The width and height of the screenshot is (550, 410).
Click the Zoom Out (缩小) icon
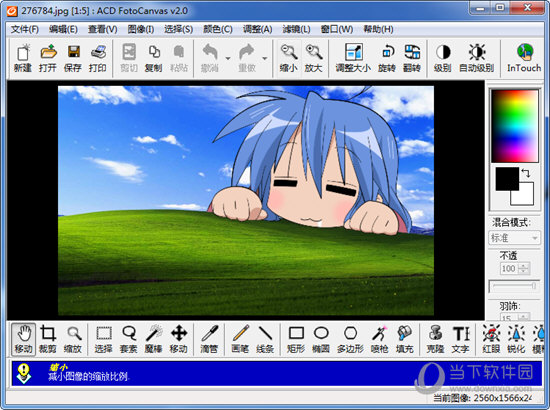tap(289, 58)
